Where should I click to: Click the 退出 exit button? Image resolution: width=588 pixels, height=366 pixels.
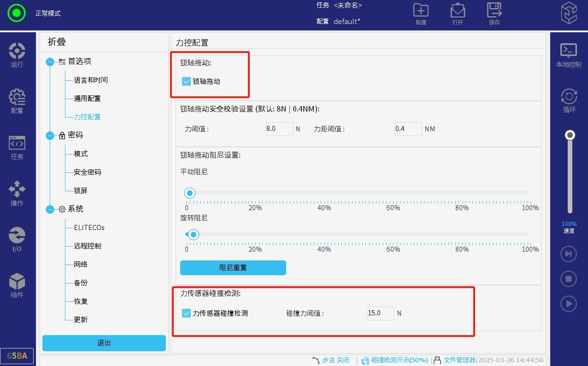pyautogui.click(x=104, y=343)
